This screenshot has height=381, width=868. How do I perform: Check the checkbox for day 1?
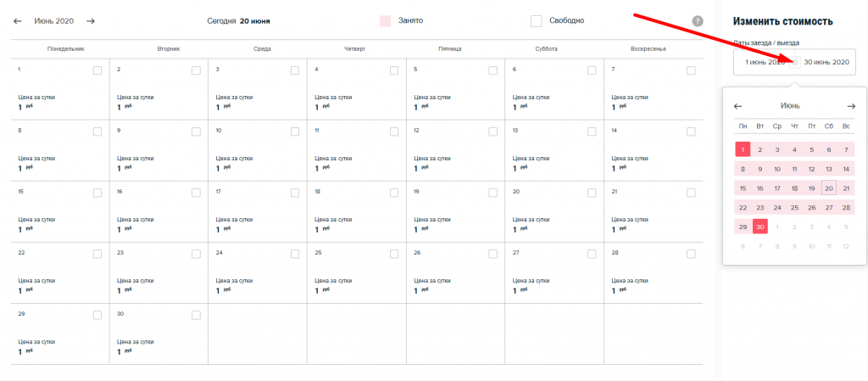pyautogui.click(x=97, y=70)
